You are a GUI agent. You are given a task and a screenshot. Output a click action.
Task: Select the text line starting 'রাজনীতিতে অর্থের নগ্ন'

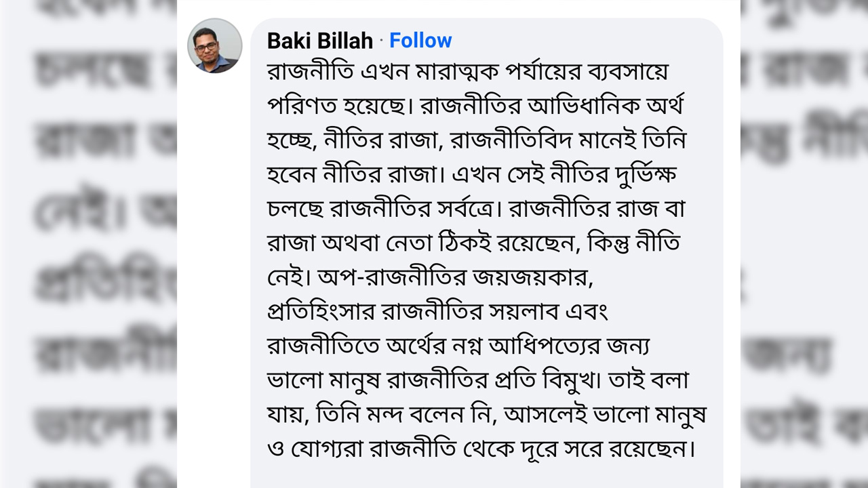[x=459, y=346]
